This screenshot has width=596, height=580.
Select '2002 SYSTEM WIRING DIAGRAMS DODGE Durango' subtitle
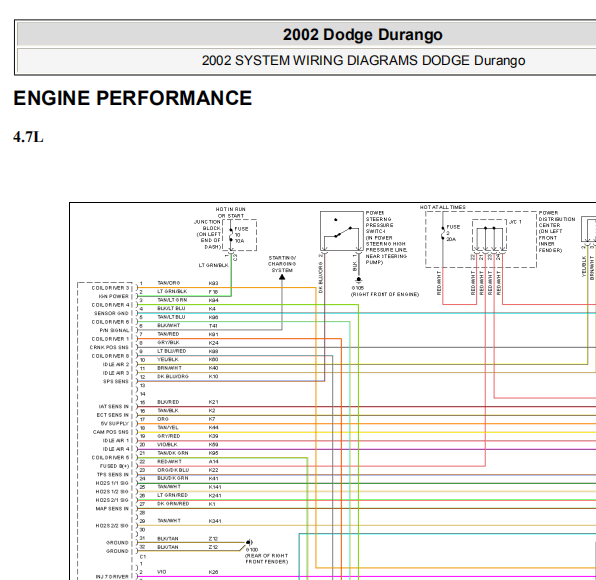click(363, 60)
